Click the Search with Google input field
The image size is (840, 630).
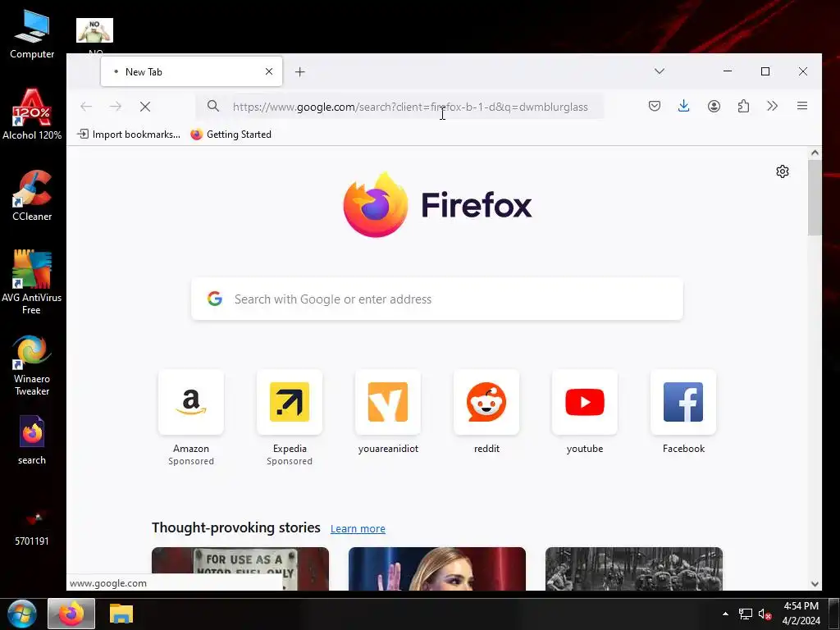tap(437, 299)
